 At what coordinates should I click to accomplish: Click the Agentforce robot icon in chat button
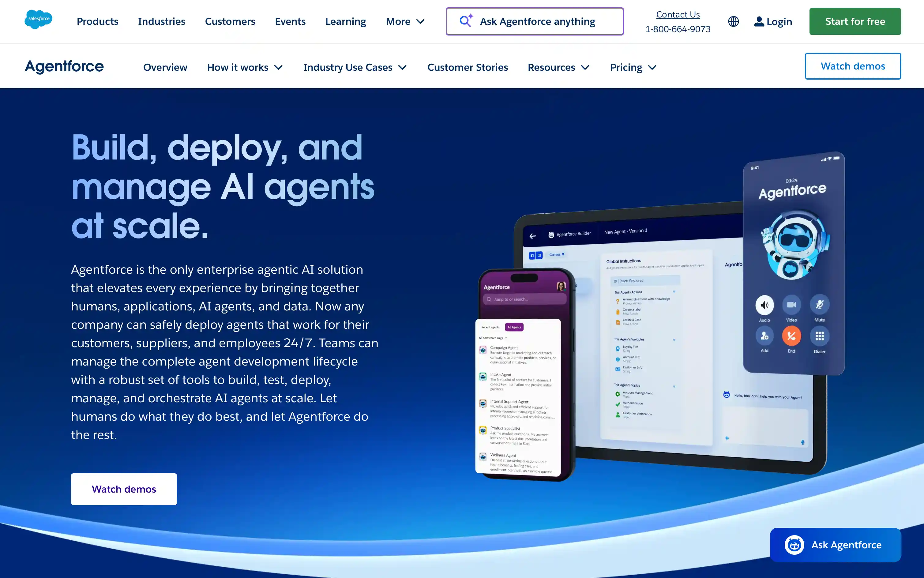(794, 545)
